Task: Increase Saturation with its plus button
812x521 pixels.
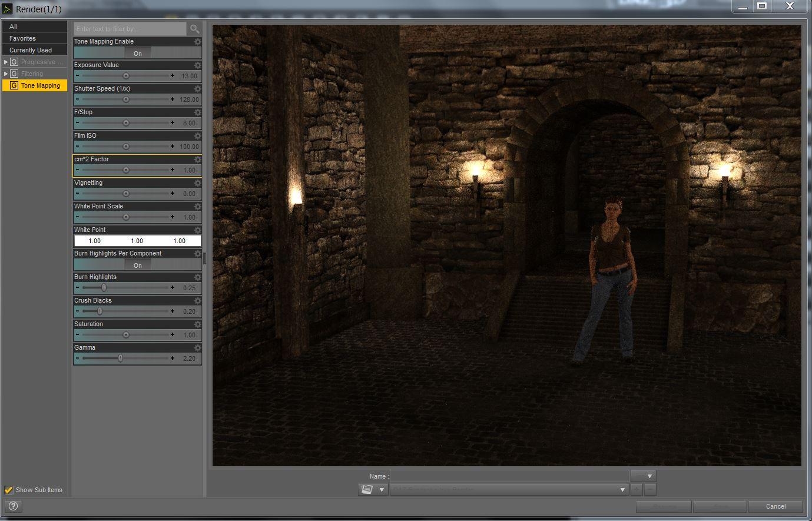Action: click(173, 335)
